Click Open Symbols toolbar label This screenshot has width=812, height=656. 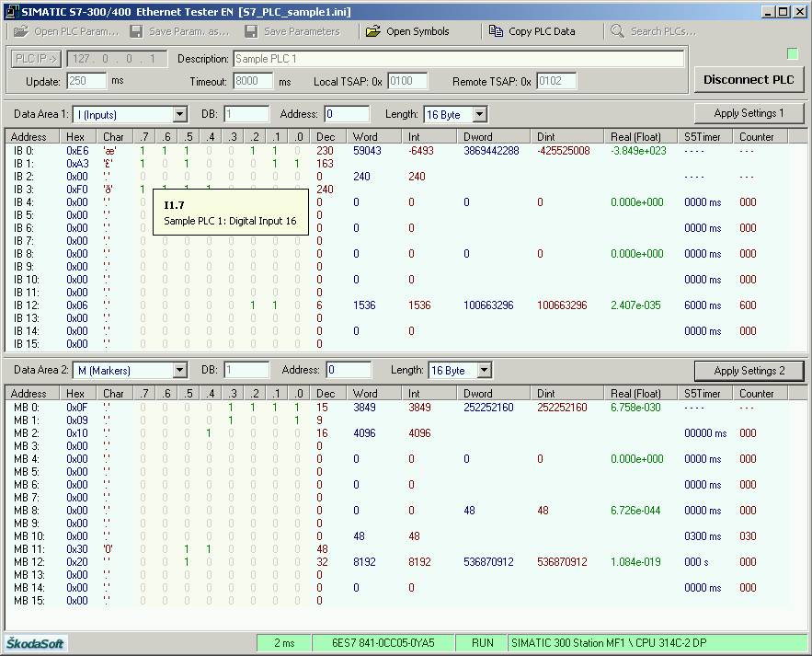[417, 31]
